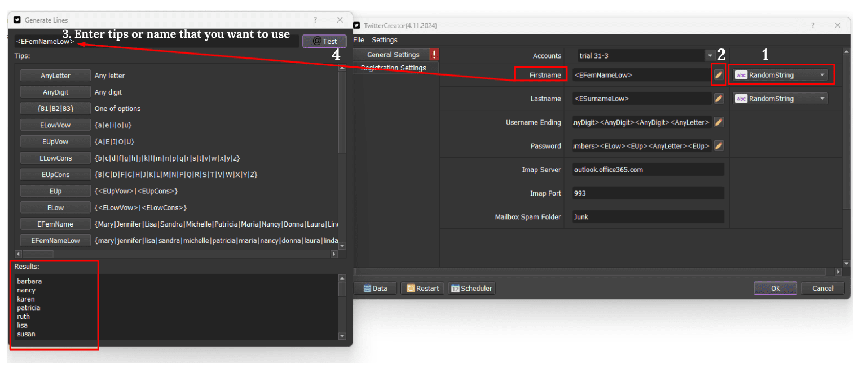The width and height of the screenshot is (868, 368).
Task: Click the Password input field
Action: (642, 146)
